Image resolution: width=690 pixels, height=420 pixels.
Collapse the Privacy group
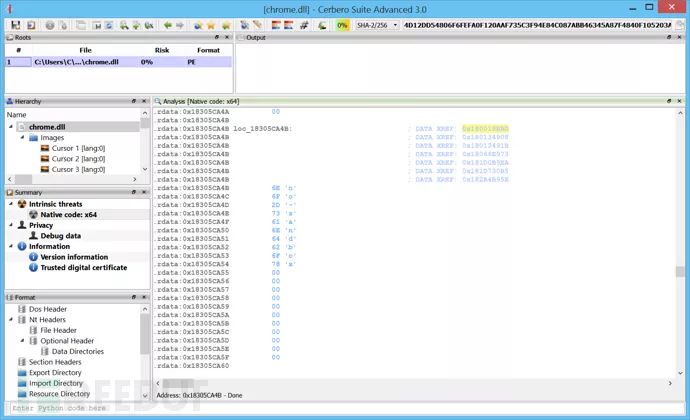point(11,225)
